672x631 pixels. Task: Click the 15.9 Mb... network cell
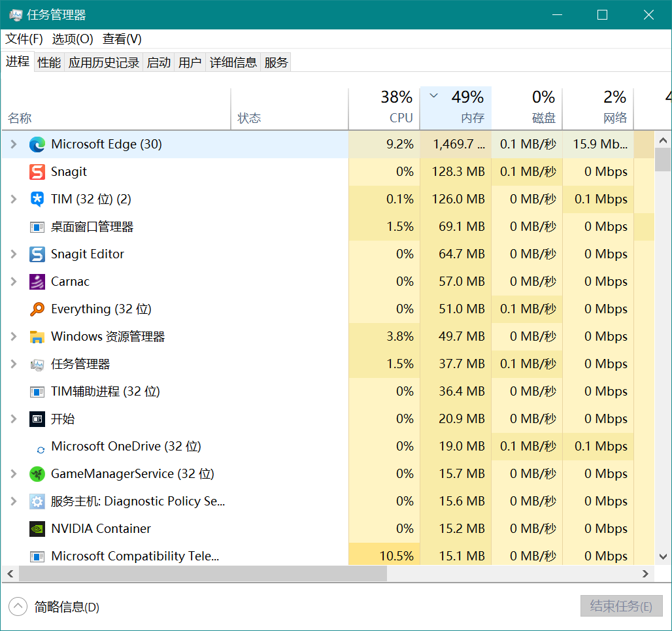point(598,145)
